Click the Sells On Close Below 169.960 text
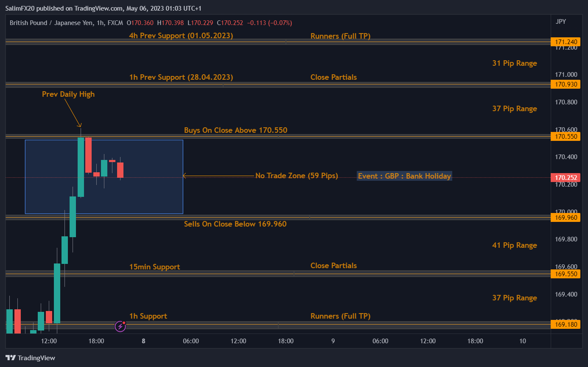Viewport: 588px width, 367px height. coord(235,224)
